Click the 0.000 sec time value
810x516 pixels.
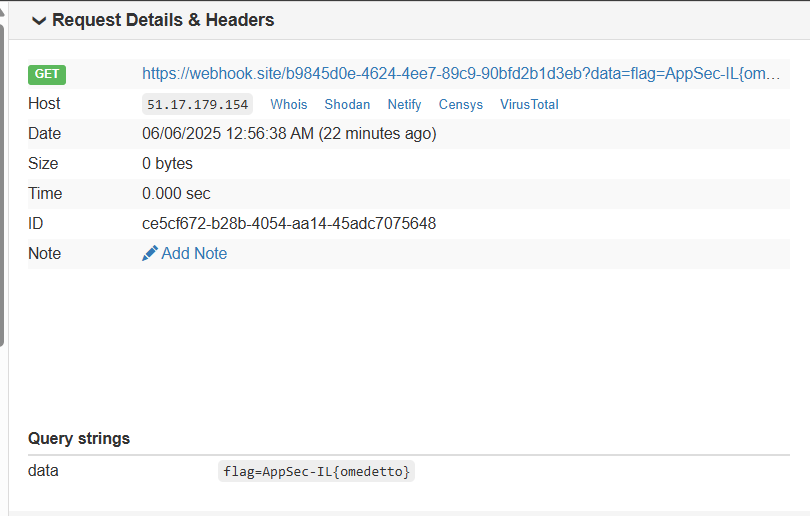point(176,194)
